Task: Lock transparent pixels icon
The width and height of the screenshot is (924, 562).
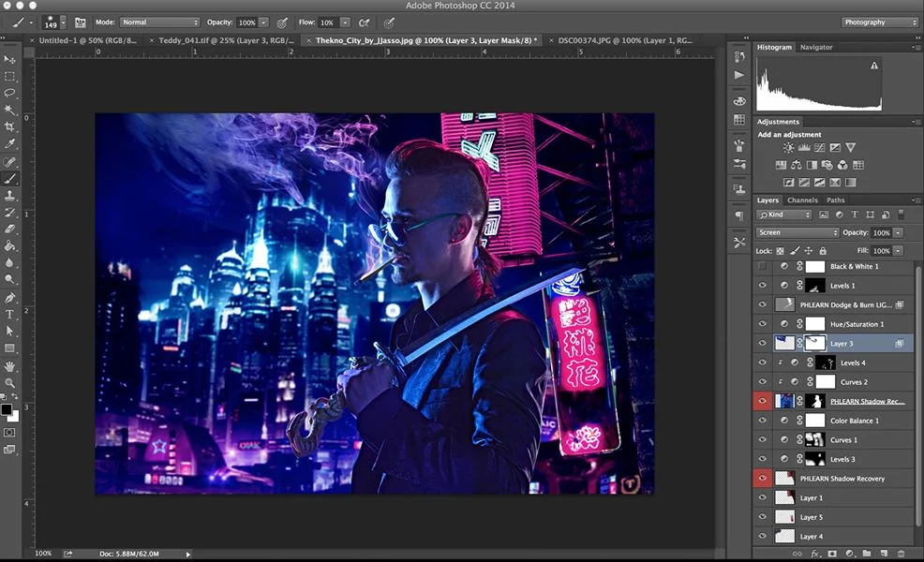Action: 781,251
